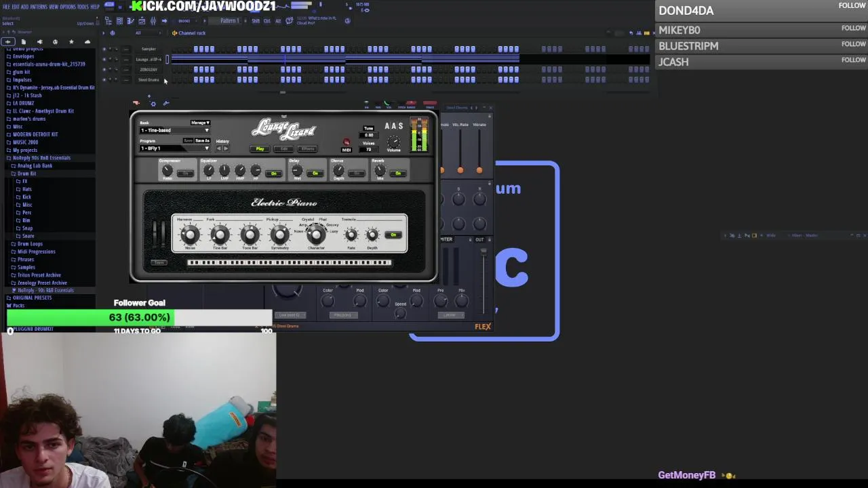
Task: Toggle the Tremolo On switch
Action: click(x=393, y=235)
